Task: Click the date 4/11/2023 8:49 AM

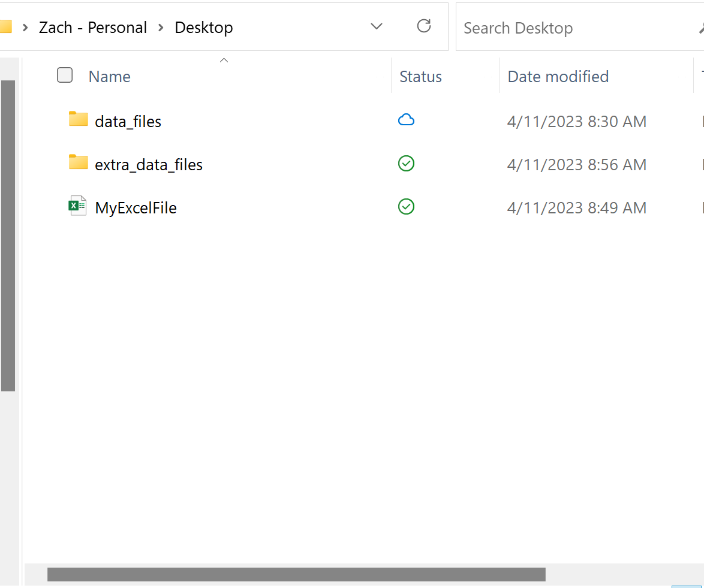Action: (x=576, y=208)
